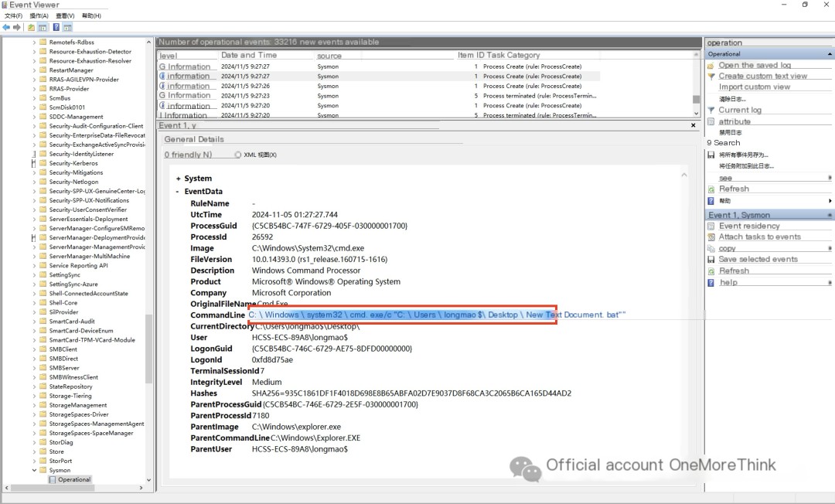The image size is (835, 504).
Task: Click the floppy icon beside Save selected events
Action: [x=711, y=259]
